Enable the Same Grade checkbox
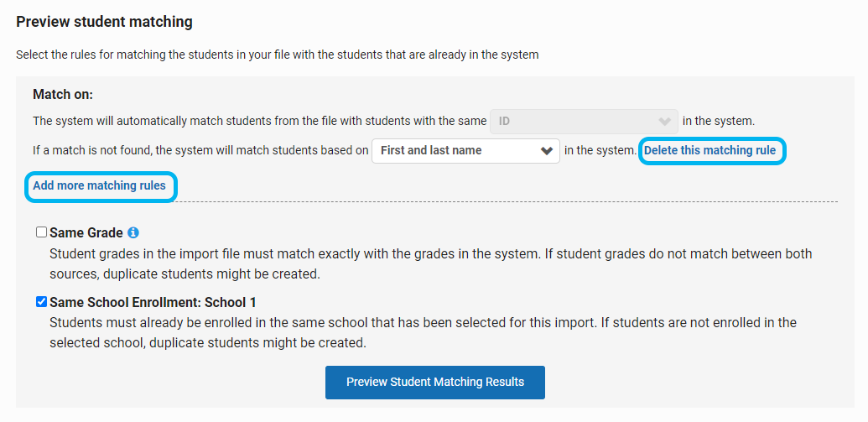Viewport: 868px width, 422px height. (x=42, y=232)
